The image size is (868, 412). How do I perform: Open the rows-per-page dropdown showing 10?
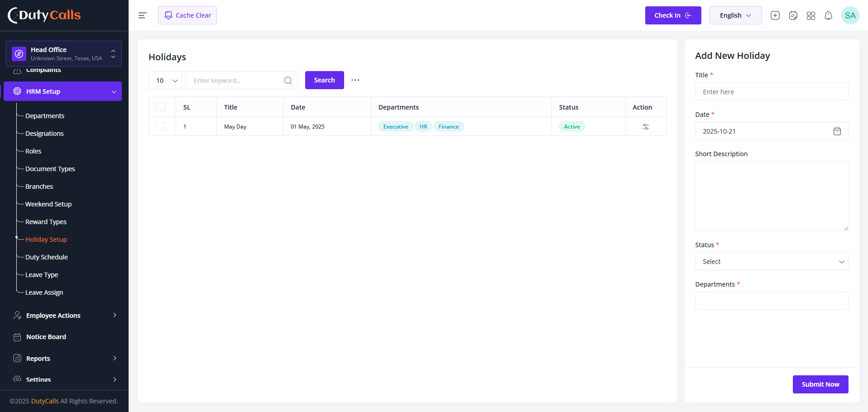point(165,81)
